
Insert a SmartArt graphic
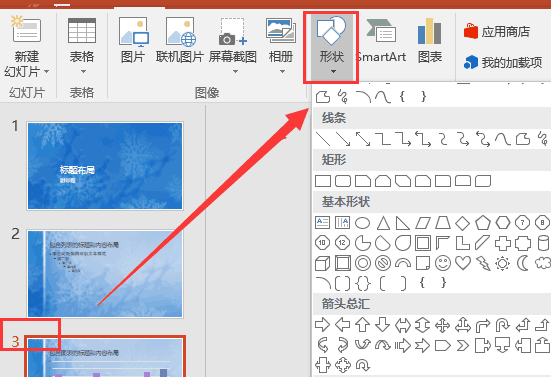381,41
